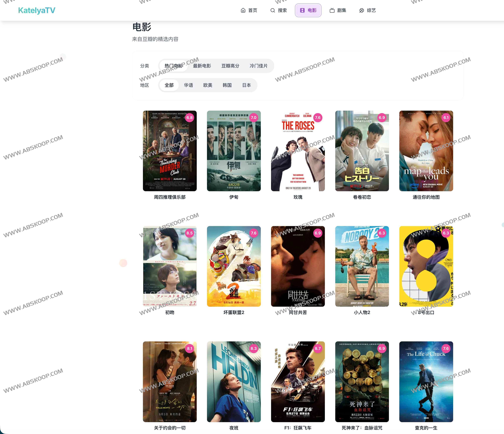Open the 坏蛋联盟2 movie poster

pos(234,266)
